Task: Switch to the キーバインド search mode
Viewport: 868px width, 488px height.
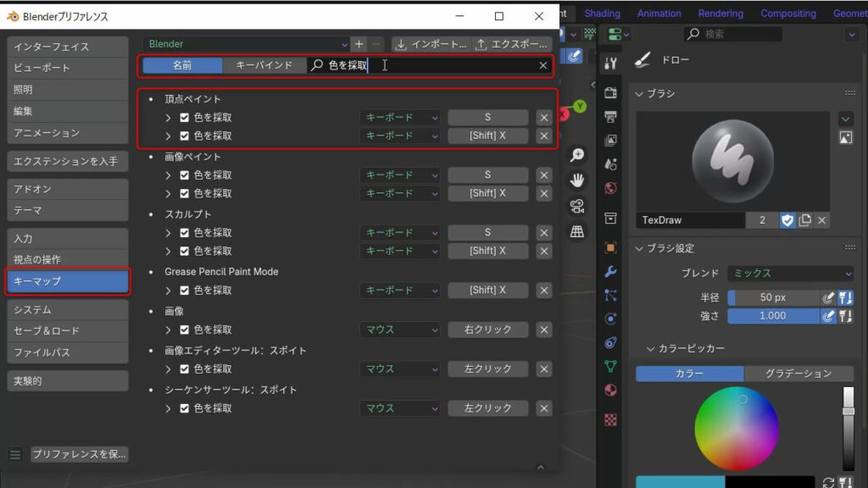Action: [264, 65]
